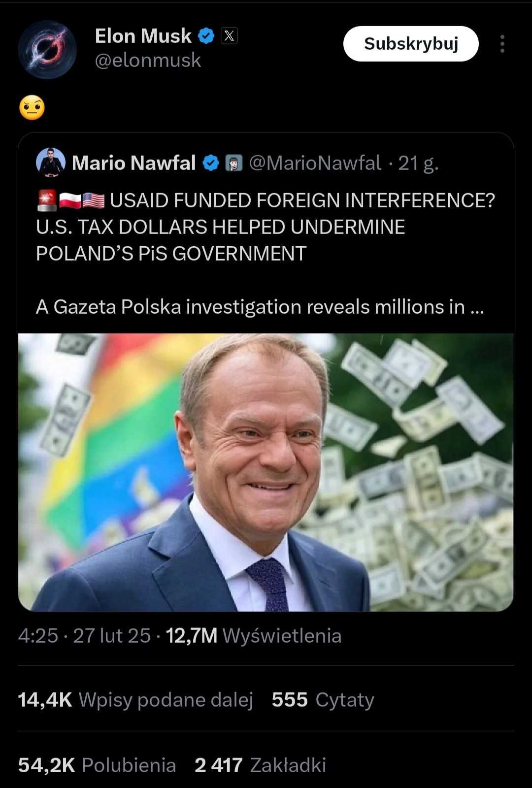The width and height of the screenshot is (532, 788).
Task: Open the @elonmusk handle link
Action: click(x=148, y=61)
